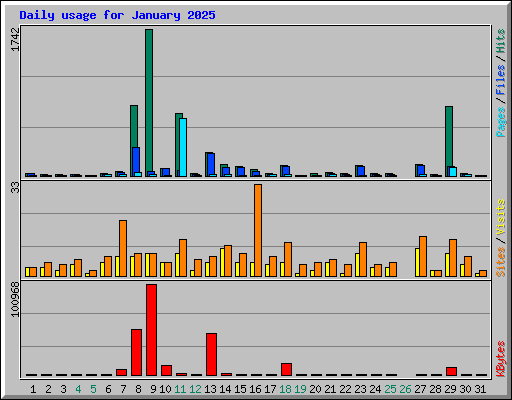
Task: Click the blue Files bar for day 13
Action: (x=211, y=164)
